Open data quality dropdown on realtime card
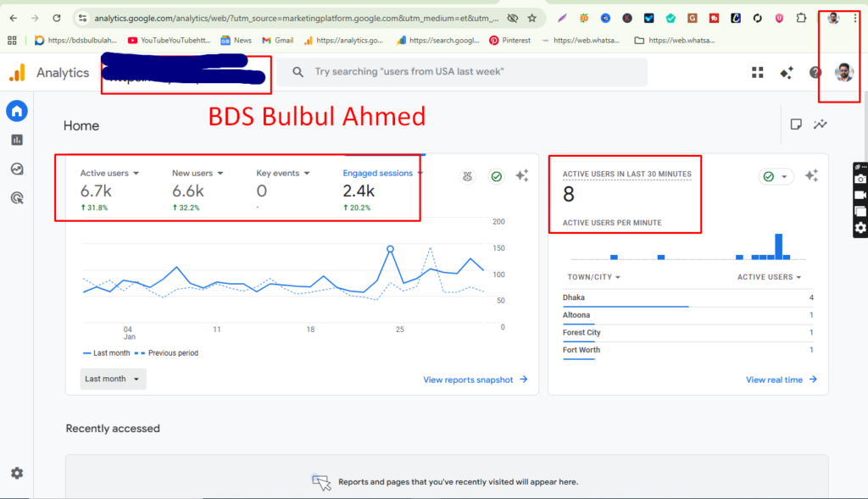Viewport: 868px width, 499px height. tap(776, 175)
